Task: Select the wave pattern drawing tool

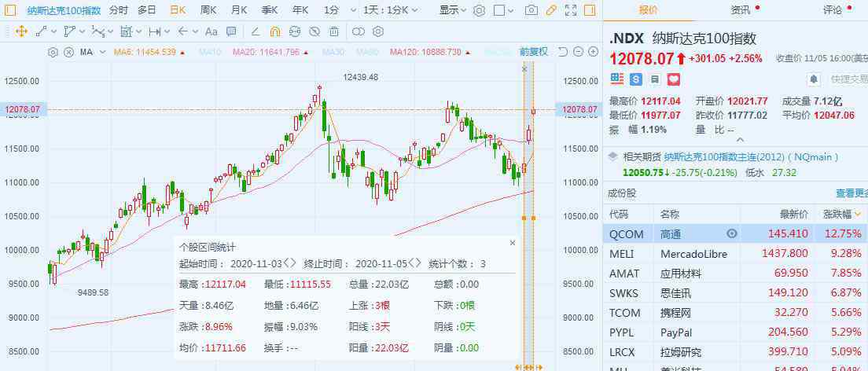Action: [98, 31]
